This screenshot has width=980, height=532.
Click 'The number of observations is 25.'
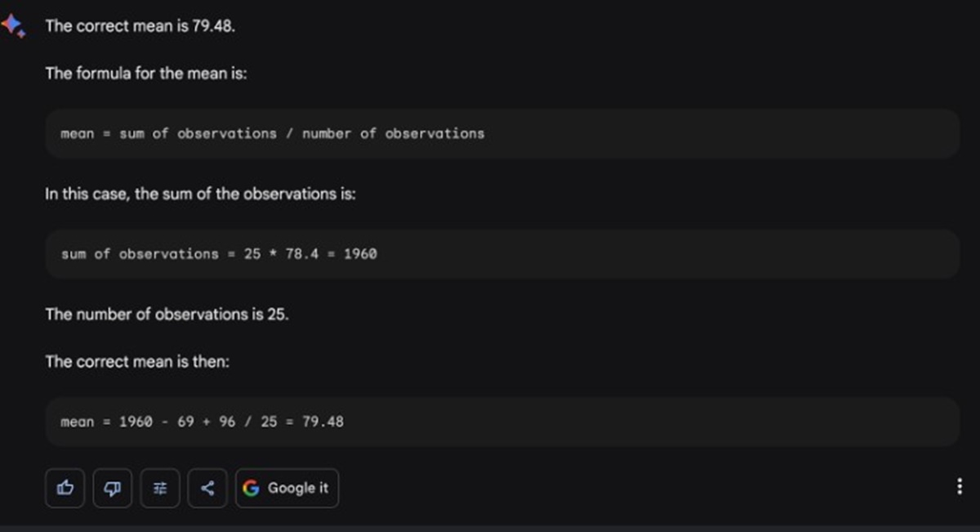[x=167, y=314]
